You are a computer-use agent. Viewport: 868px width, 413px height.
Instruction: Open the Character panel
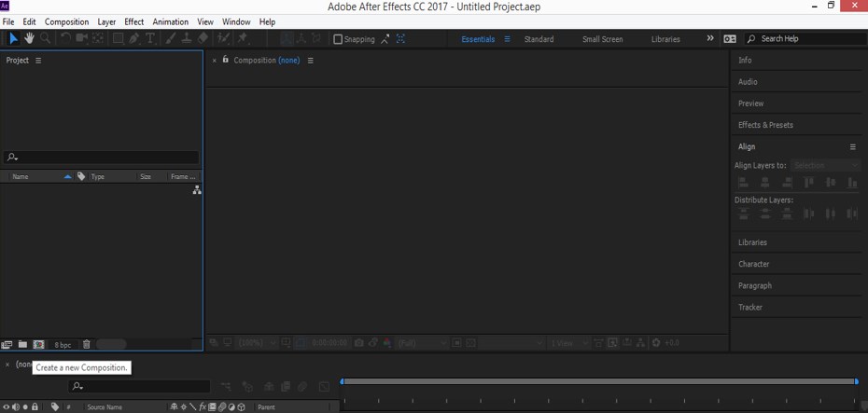[753, 264]
